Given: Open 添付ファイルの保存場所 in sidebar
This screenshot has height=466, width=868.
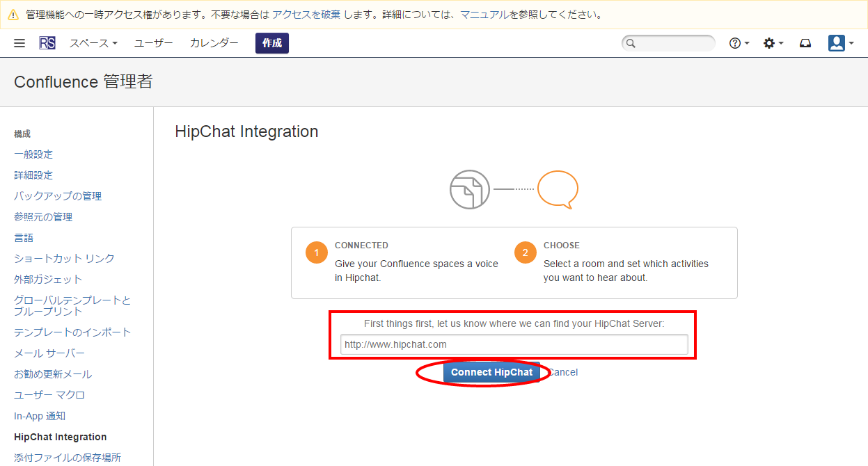Looking at the screenshot, I should click(68, 458).
